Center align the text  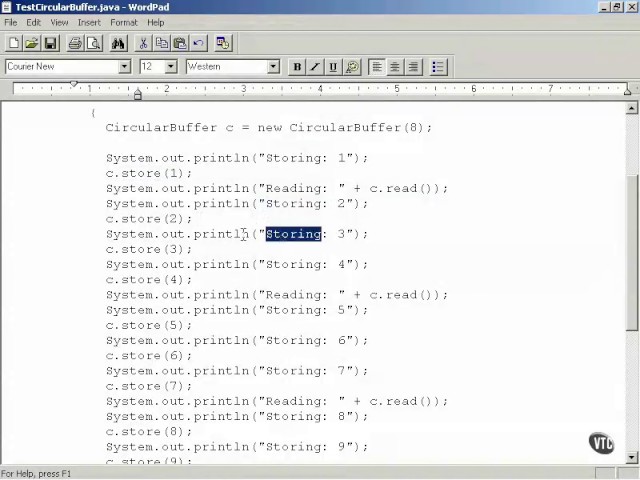[395, 67]
